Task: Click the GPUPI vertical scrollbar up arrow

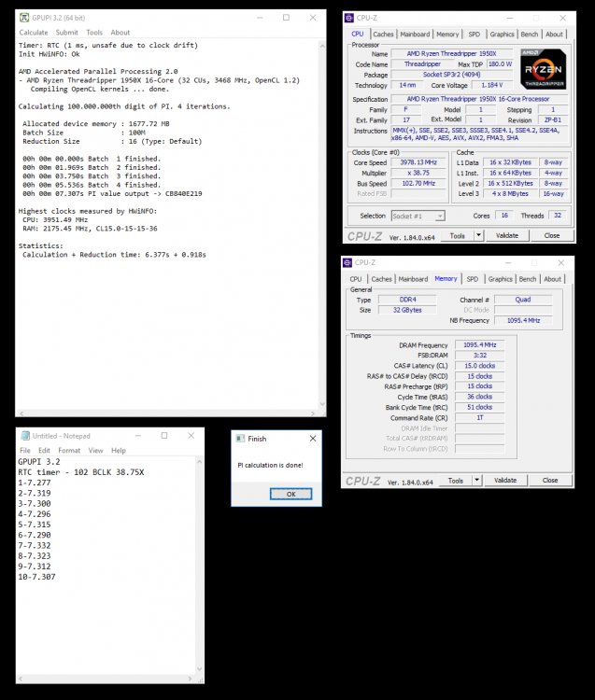Action: 322,45
